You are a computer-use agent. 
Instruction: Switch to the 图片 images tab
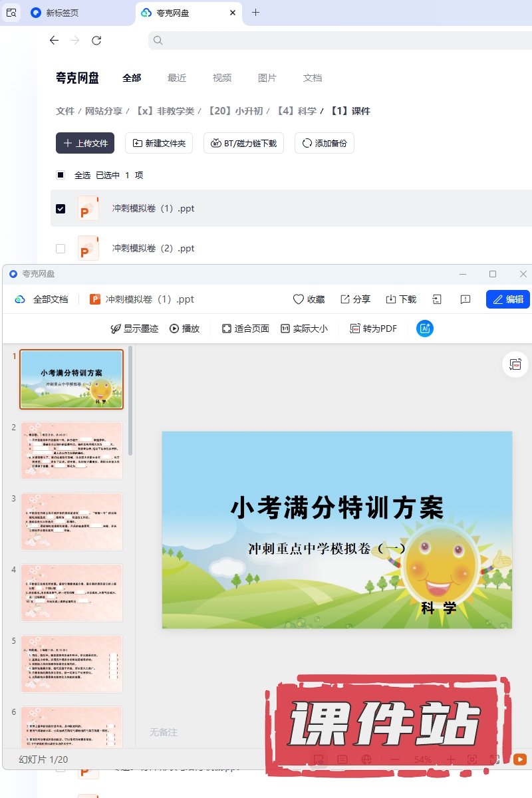(x=267, y=78)
